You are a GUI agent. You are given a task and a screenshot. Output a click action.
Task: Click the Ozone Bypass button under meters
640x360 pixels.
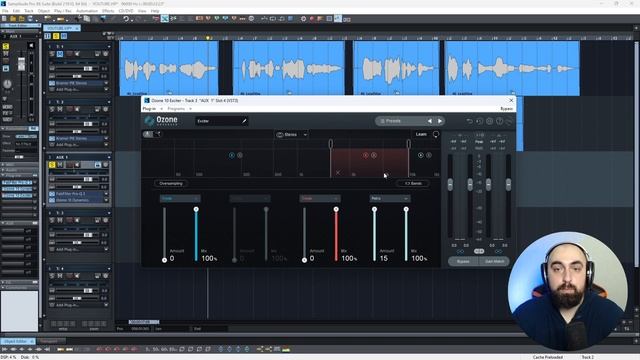coord(463,261)
